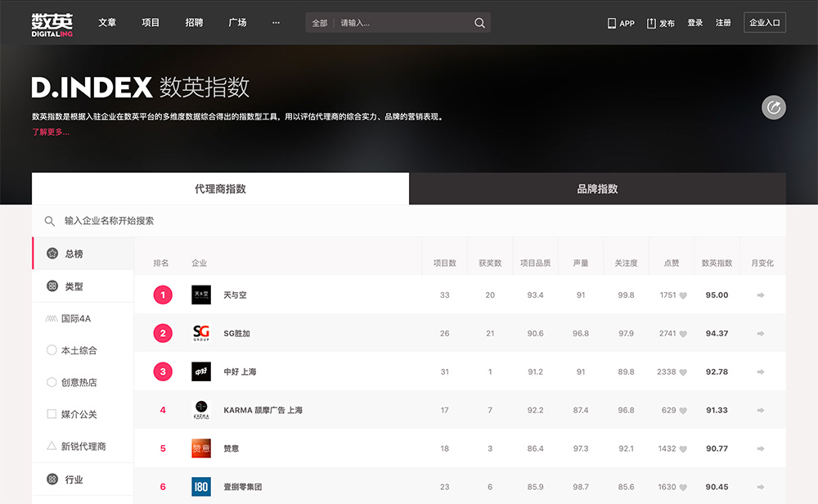Open 文章 in top navigation

[x=107, y=22]
